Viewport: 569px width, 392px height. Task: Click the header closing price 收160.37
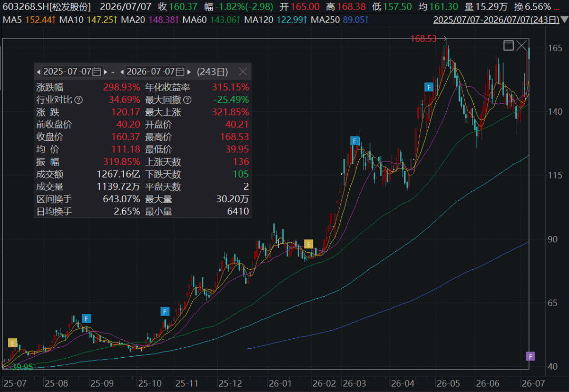click(x=178, y=7)
